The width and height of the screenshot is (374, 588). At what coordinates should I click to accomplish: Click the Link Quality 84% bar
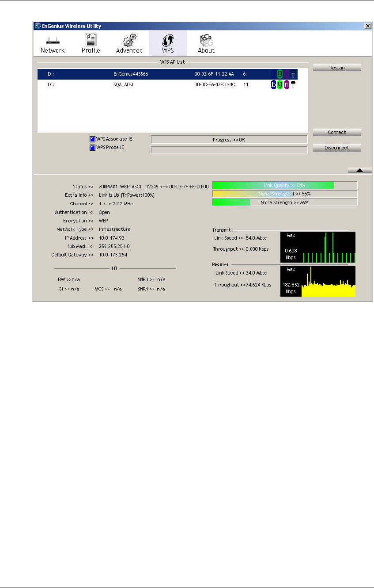[x=285, y=185]
